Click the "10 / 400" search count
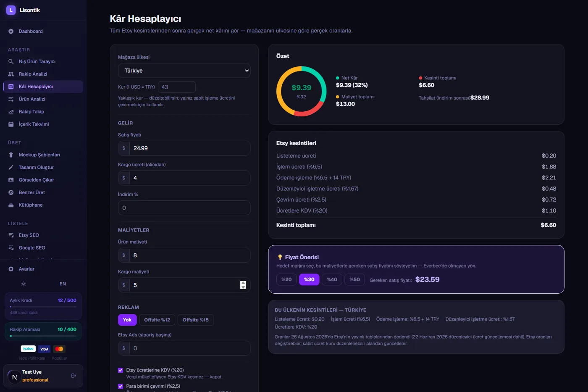The image size is (588, 392). [67, 329]
